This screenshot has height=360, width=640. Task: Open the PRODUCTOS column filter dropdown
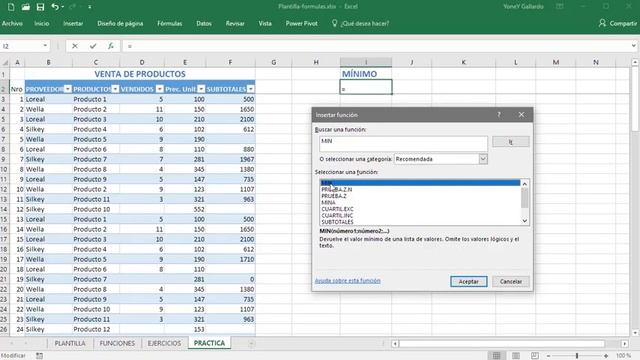116,89
